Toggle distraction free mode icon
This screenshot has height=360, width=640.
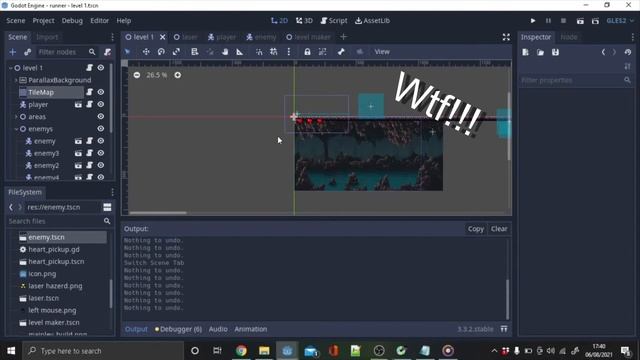[x=506, y=37]
